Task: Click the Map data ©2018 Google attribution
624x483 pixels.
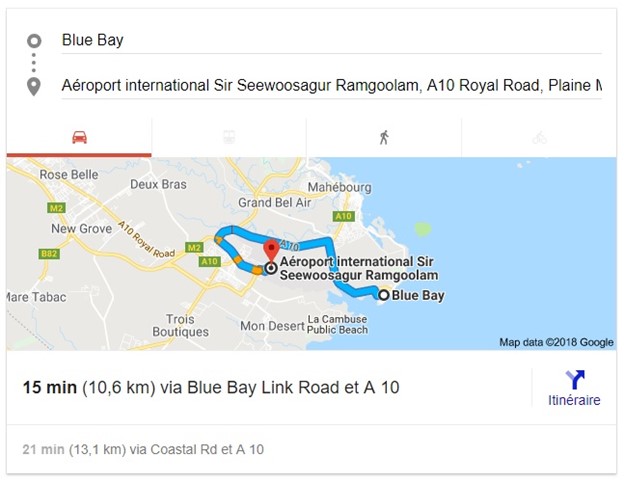Action: (556, 342)
